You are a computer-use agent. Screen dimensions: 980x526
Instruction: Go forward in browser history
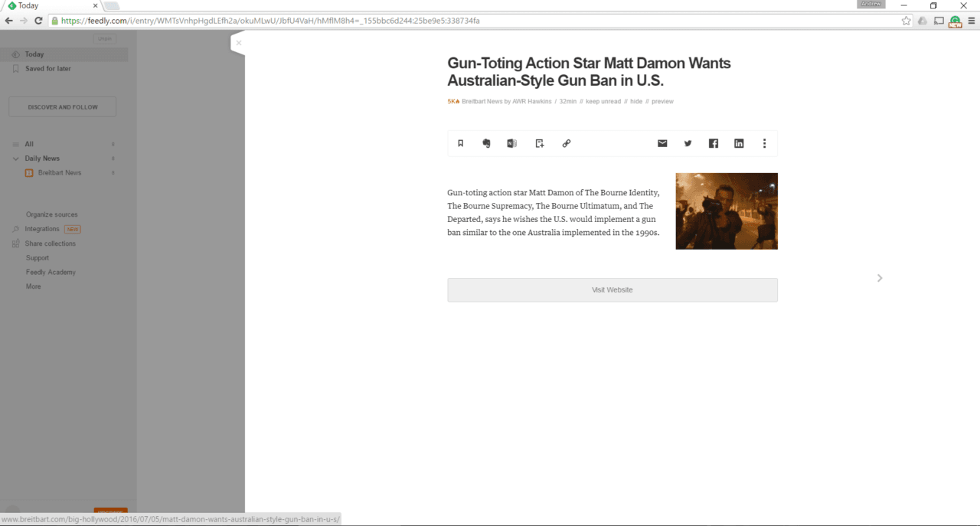[24, 21]
